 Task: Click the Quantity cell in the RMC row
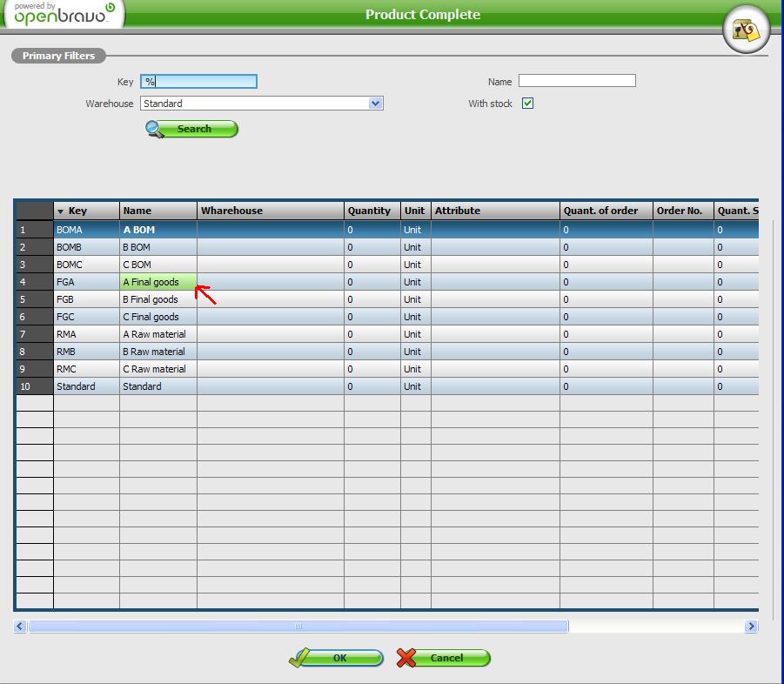coord(372,369)
